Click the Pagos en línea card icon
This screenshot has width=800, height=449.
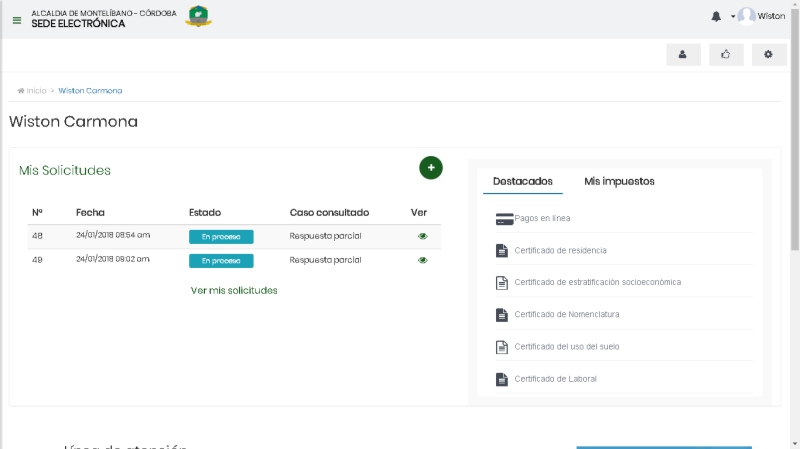505,218
